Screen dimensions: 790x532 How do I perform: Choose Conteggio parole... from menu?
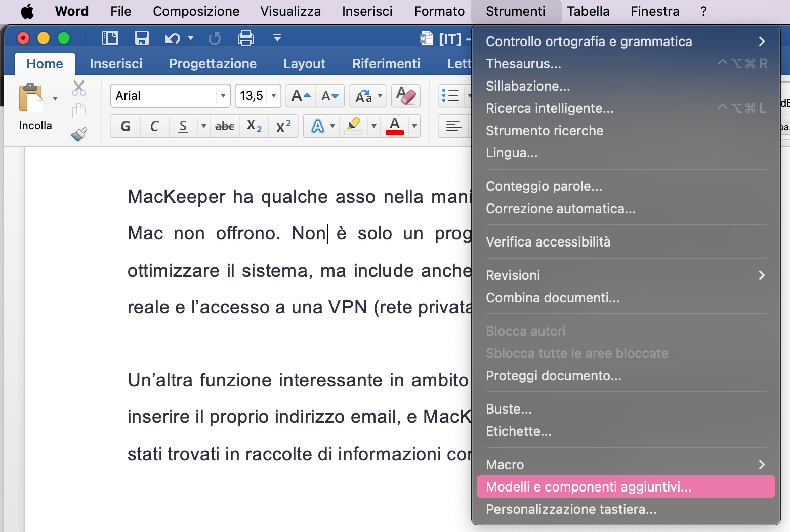coord(626,186)
